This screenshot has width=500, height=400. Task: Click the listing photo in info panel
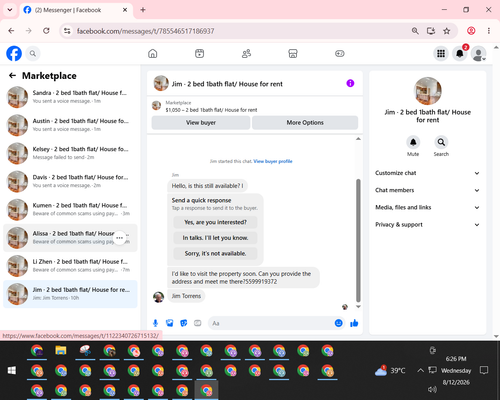point(428,91)
